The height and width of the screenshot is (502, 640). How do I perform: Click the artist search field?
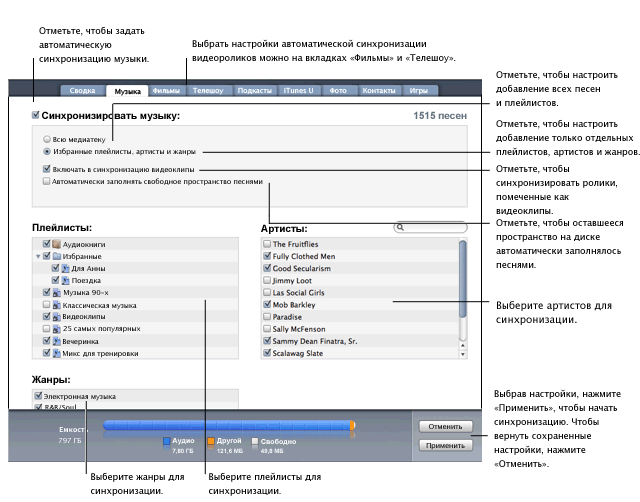(x=431, y=227)
